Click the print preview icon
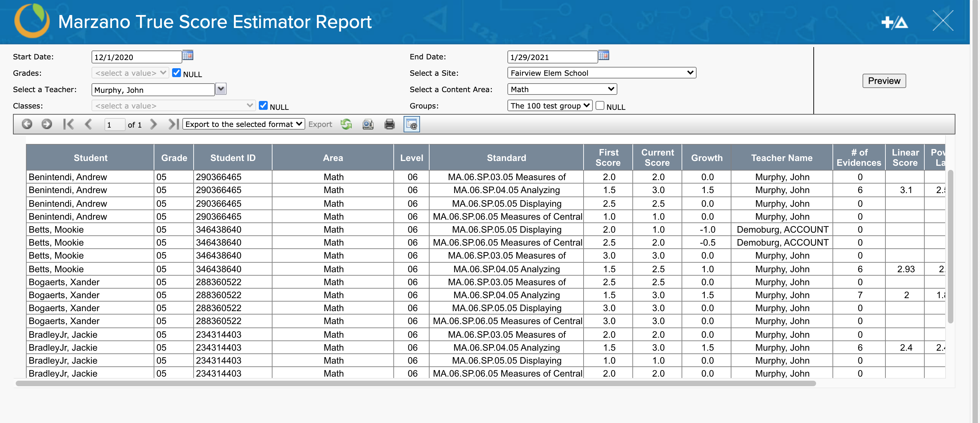The width and height of the screenshot is (980, 423). [x=367, y=124]
